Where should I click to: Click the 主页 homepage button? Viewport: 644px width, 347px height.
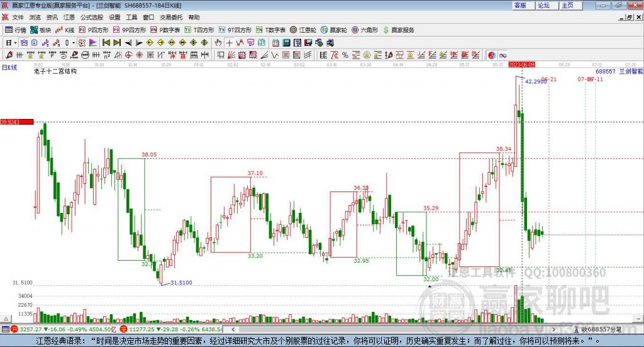point(571,5)
